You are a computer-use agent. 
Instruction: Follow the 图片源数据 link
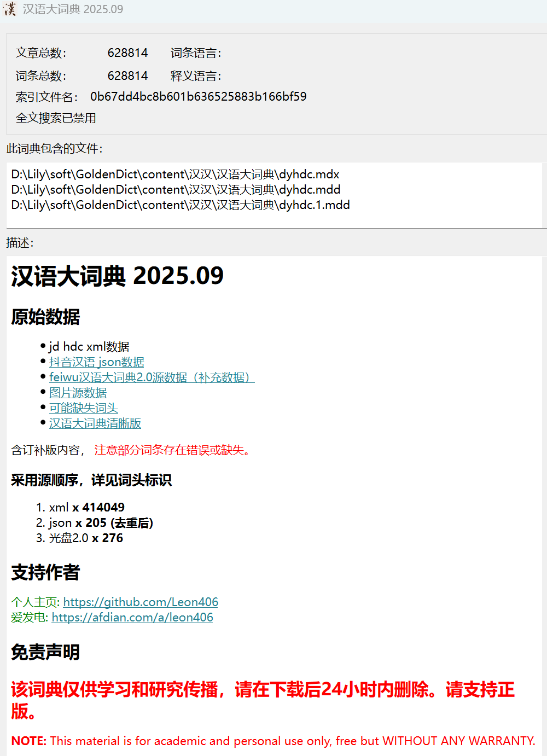tap(78, 393)
